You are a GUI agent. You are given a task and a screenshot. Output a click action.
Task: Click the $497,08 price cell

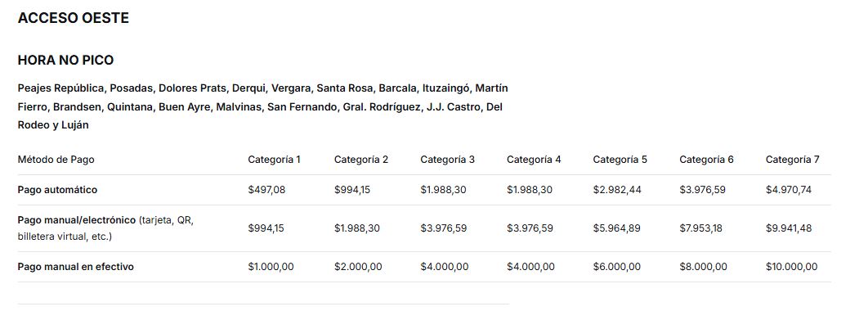(266, 190)
